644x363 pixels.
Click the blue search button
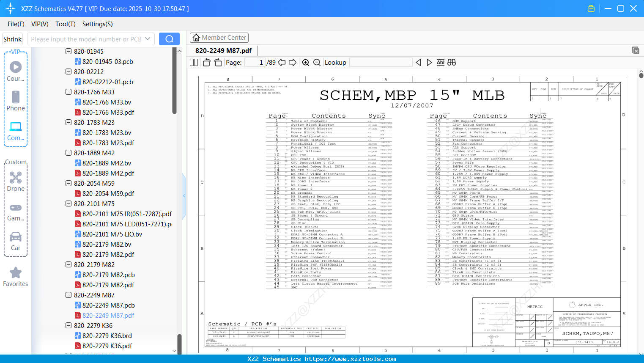pos(169,39)
